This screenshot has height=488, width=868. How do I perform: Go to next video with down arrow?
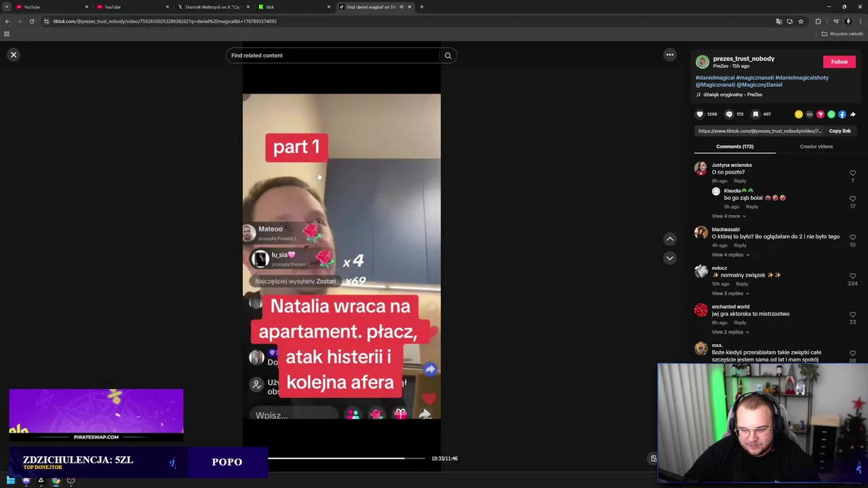pyautogui.click(x=670, y=258)
